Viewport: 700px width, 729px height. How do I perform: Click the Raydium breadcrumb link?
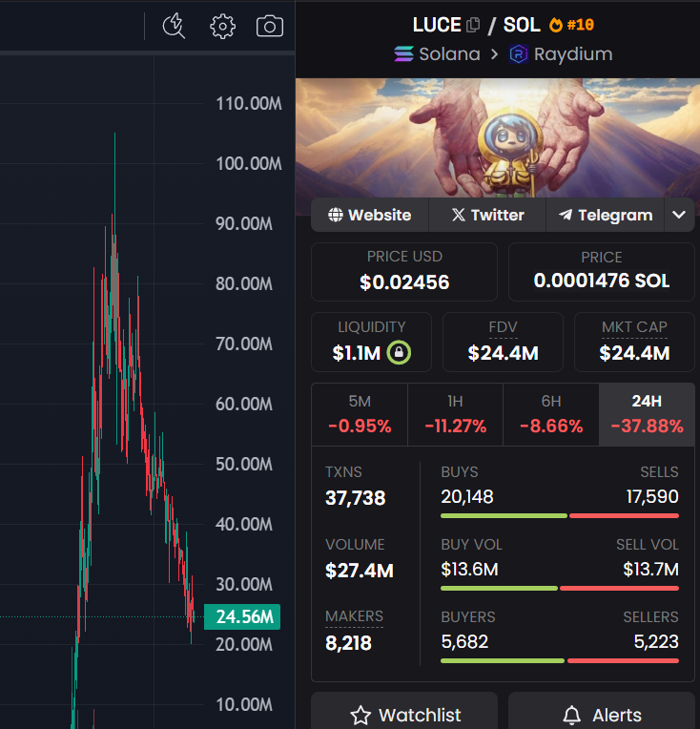point(573,54)
